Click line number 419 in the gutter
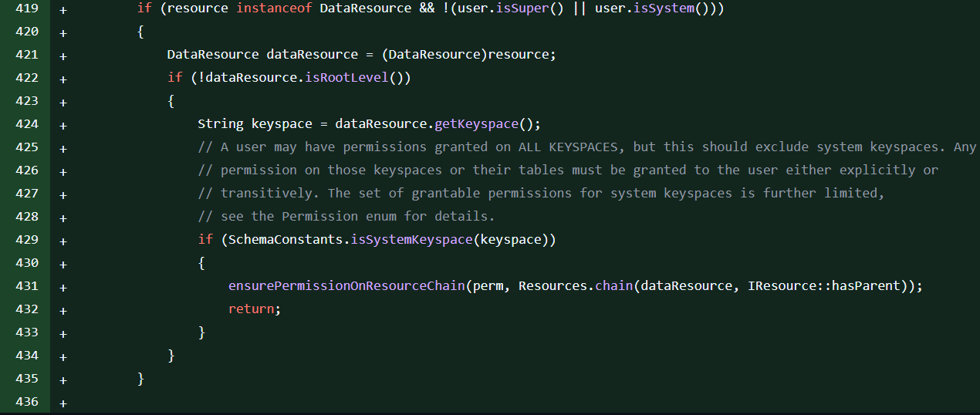 coord(25,8)
